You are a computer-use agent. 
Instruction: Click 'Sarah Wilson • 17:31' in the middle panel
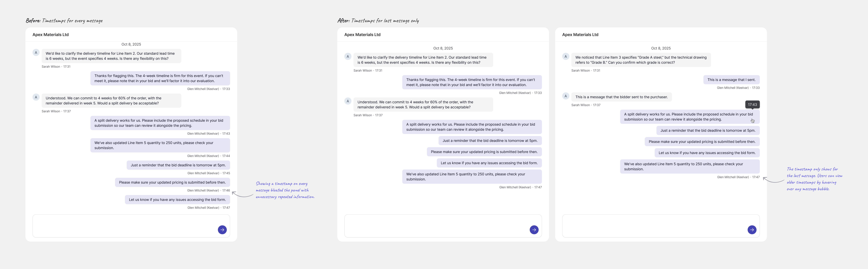(x=368, y=71)
